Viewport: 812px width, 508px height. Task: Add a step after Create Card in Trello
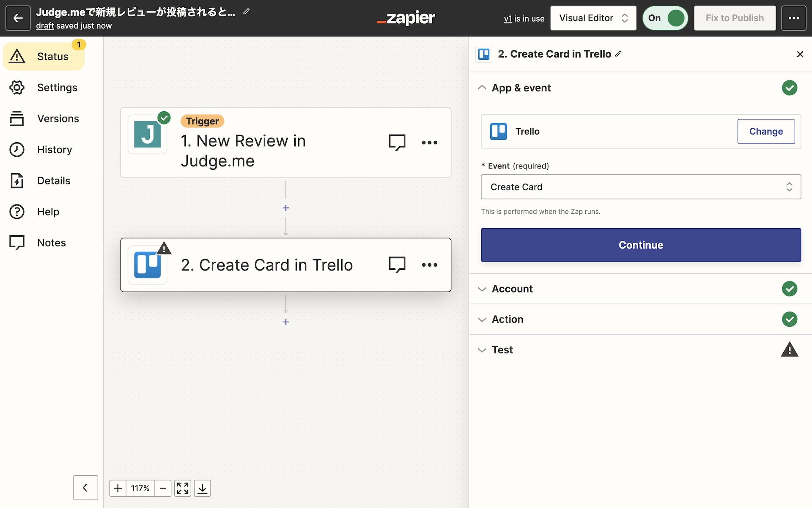pyautogui.click(x=286, y=322)
